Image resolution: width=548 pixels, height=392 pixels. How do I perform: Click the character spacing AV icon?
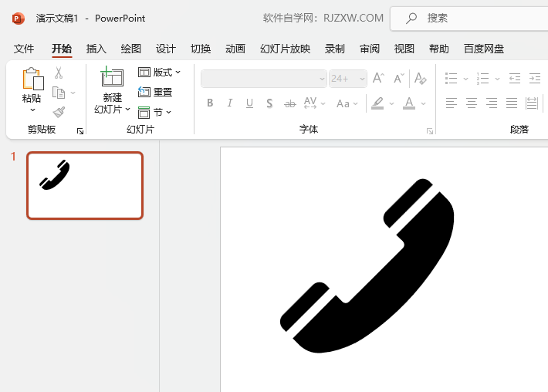click(x=310, y=103)
